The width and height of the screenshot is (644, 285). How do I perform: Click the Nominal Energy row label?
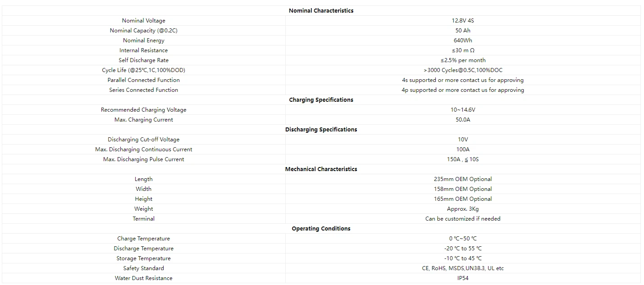143,41
